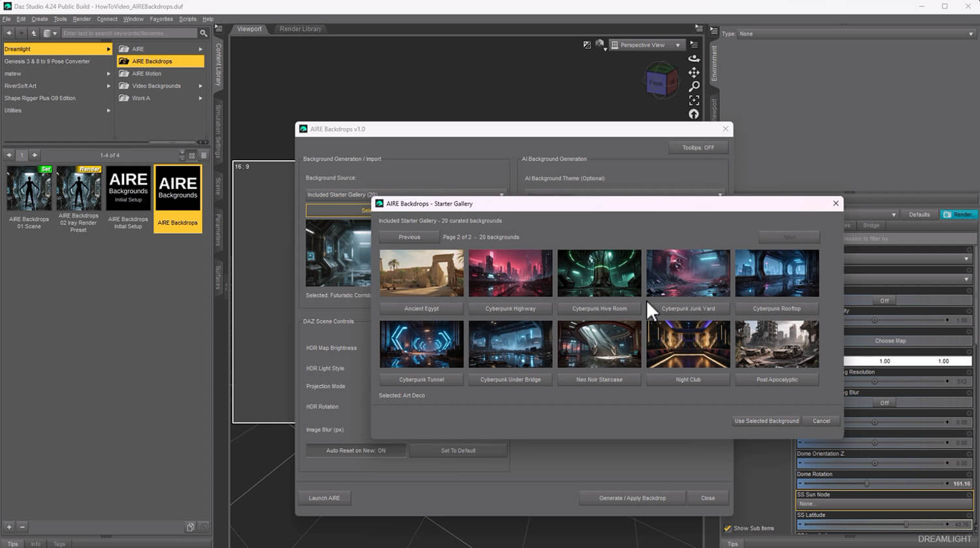Click the frame selection icon in viewport
Screen dimensions: 980x548
coord(694,100)
